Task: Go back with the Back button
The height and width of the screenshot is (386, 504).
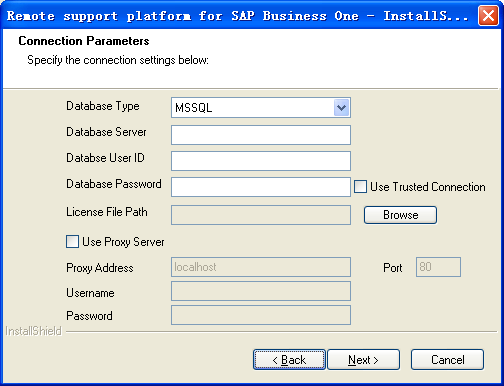Action: tap(289, 360)
